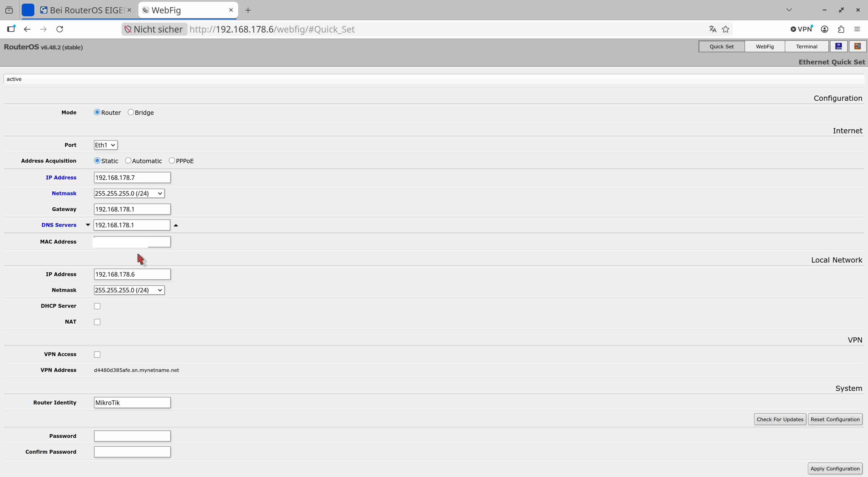Image resolution: width=868 pixels, height=477 pixels.
Task: Open the browser profile account icon
Action: (825, 29)
